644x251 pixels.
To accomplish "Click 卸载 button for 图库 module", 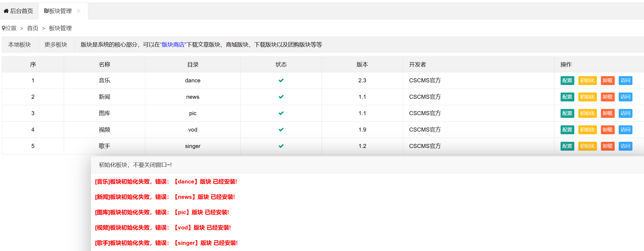I will [x=607, y=113].
